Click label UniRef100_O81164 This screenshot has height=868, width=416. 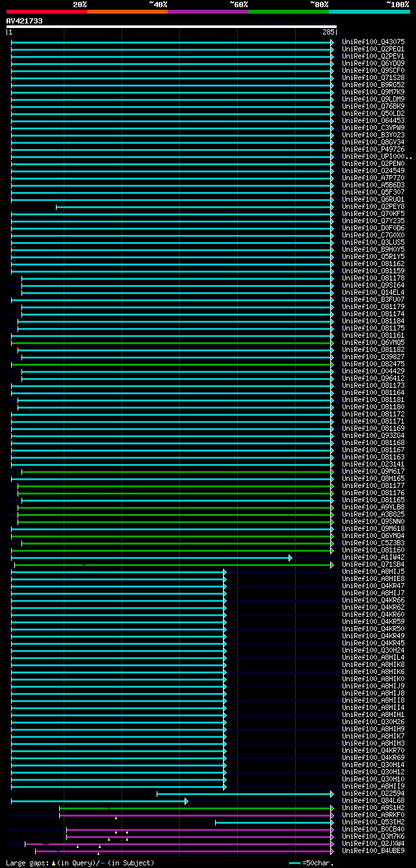[x=373, y=392]
